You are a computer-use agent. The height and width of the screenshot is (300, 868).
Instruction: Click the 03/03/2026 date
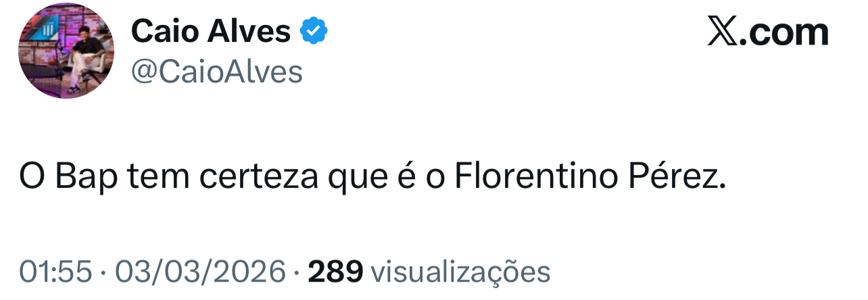201,272
